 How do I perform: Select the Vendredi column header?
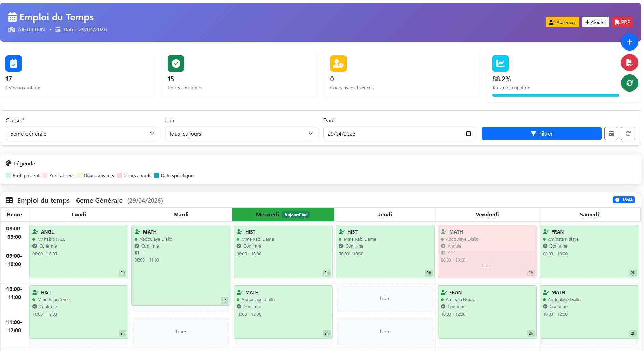click(487, 214)
